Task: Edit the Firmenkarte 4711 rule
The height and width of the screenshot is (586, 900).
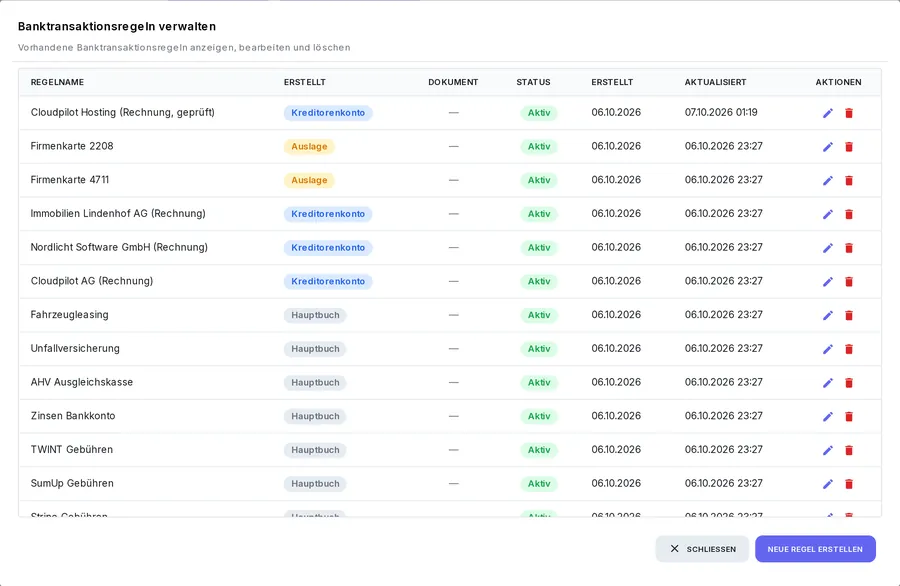Action: [x=828, y=180]
